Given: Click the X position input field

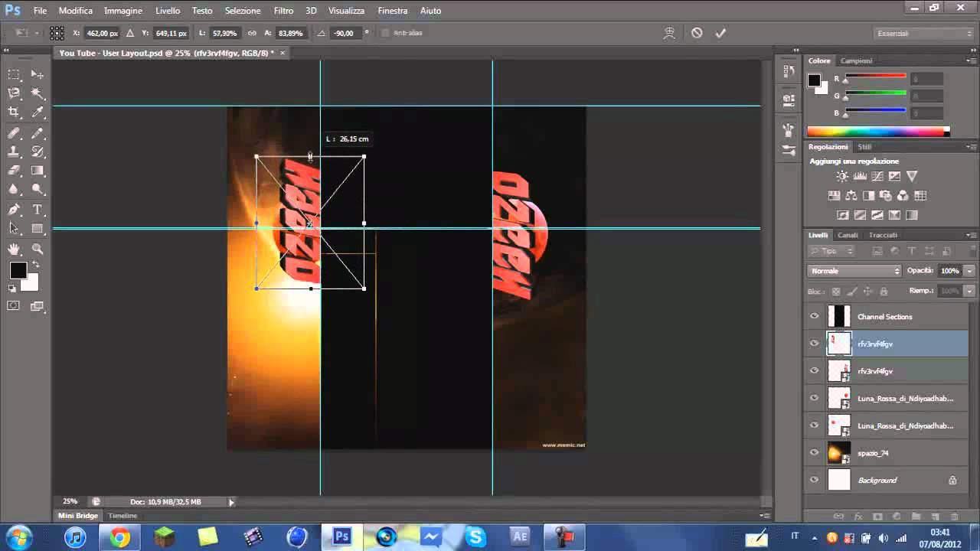Looking at the screenshot, I should coord(102,33).
